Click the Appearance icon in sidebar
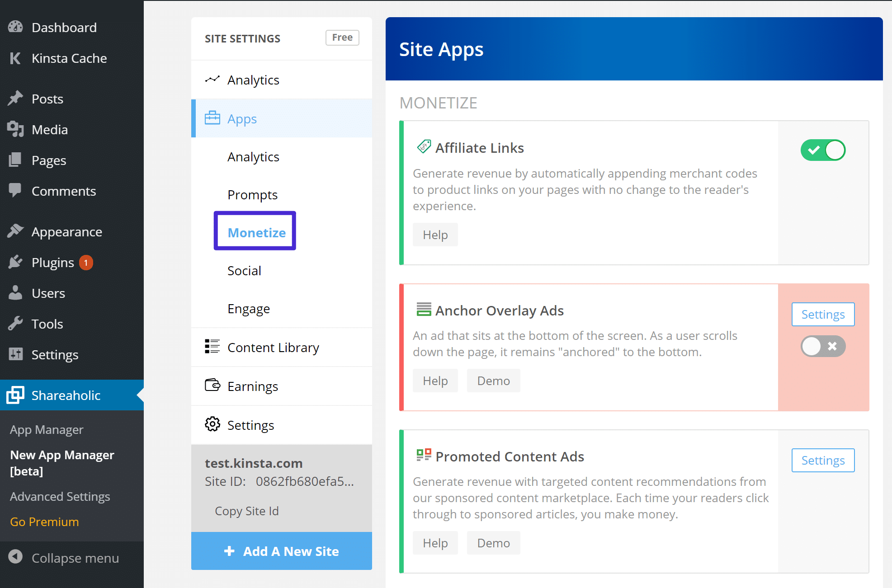Image resolution: width=892 pixels, height=588 pixels. point(16,231)
